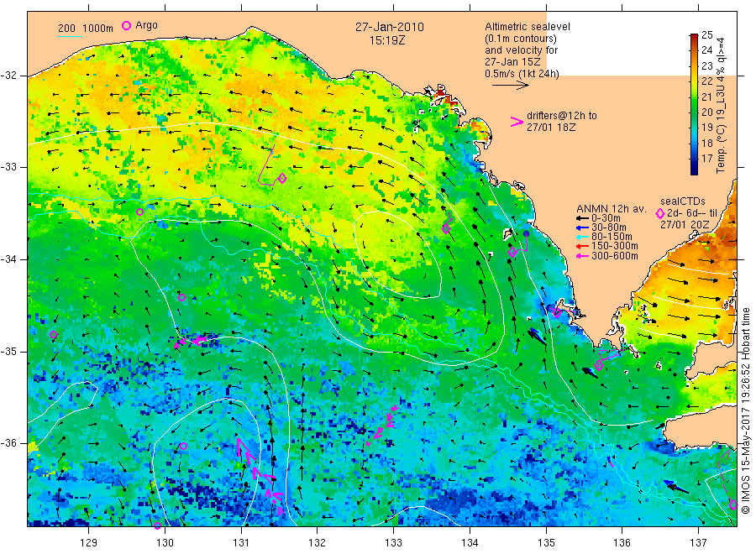The width and height of the screenshot is (756, 554).
Task: Click the seal CTD diamond near 135.7E, 35.2S
Action: (x=599, y=366)
